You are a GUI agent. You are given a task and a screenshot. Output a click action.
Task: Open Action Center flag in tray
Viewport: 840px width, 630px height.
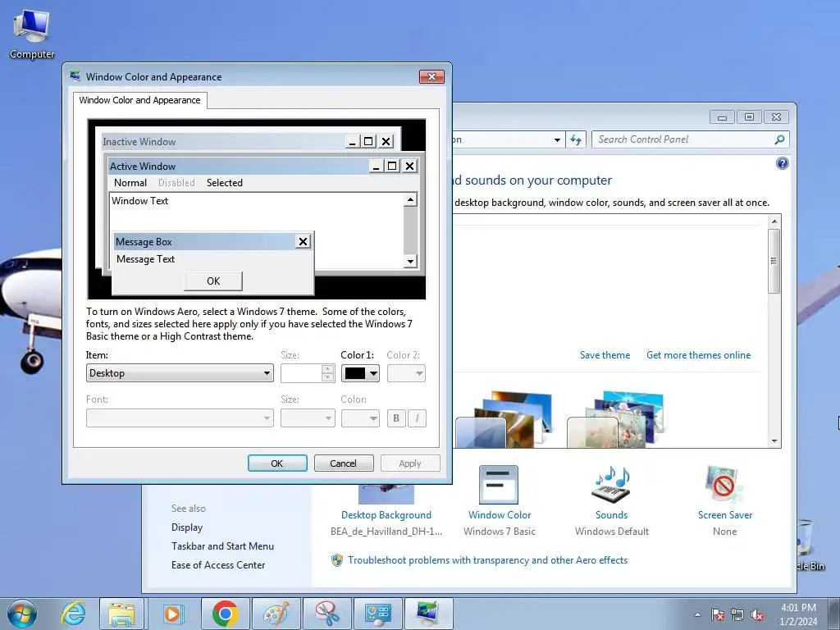click(x=718, y=614)
